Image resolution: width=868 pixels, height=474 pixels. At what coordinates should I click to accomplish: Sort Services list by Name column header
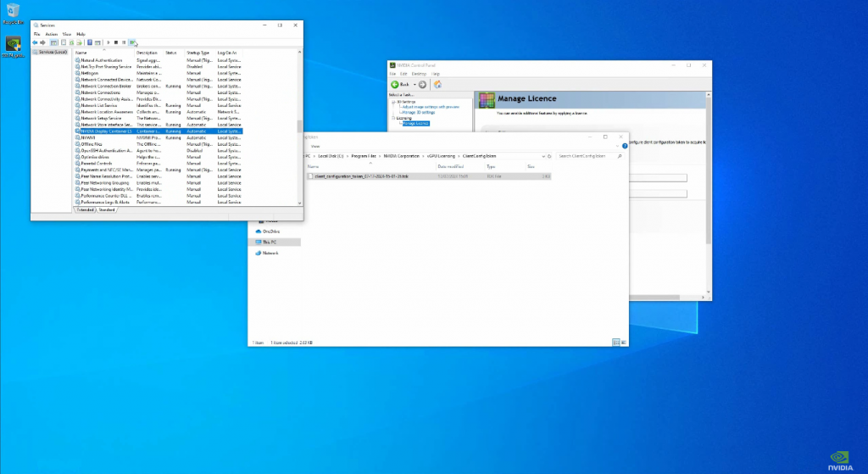tap(103, 53)
